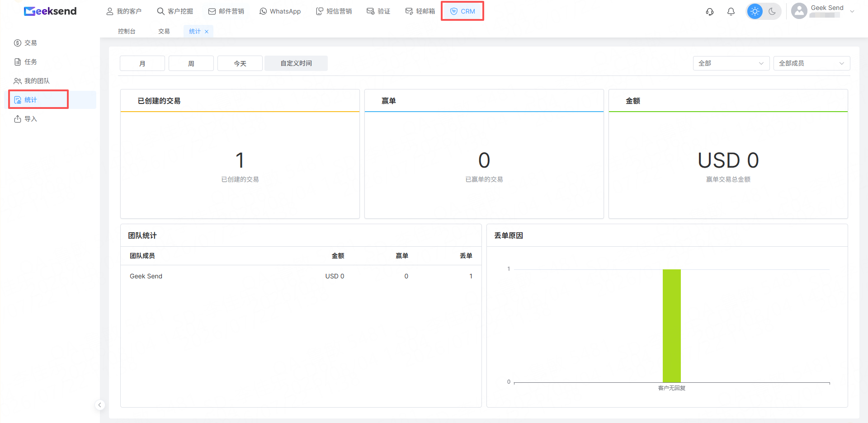Open 统计 in the sidebar

coord(51,100)
